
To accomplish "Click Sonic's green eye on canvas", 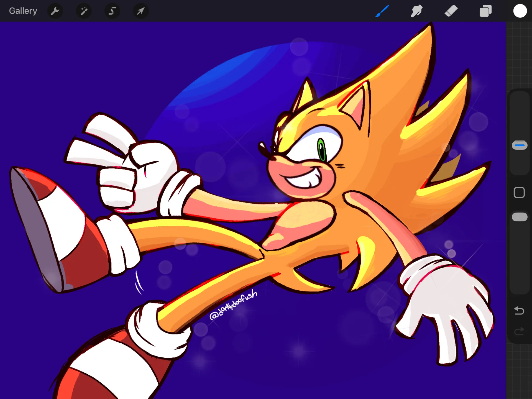I will coord(321,149).
